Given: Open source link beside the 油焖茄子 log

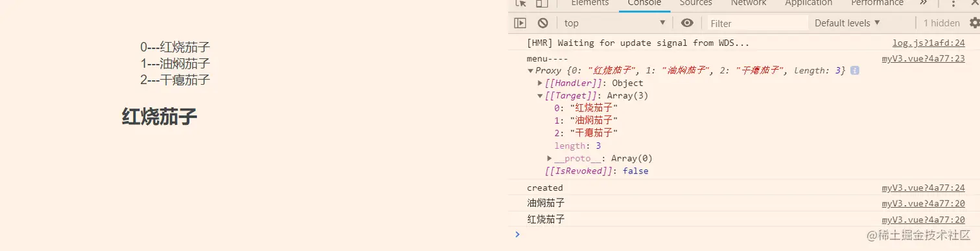Looking at the screenshot, I should click(924, 204).
